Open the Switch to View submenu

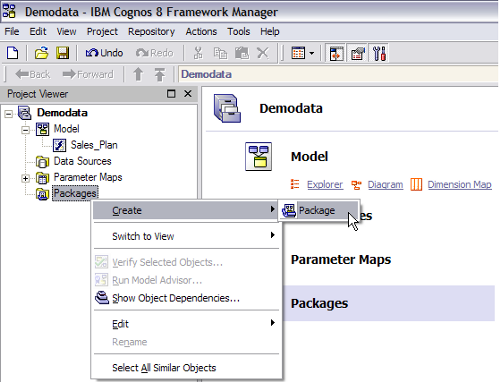pyautogui.click(x=186, y=236)
